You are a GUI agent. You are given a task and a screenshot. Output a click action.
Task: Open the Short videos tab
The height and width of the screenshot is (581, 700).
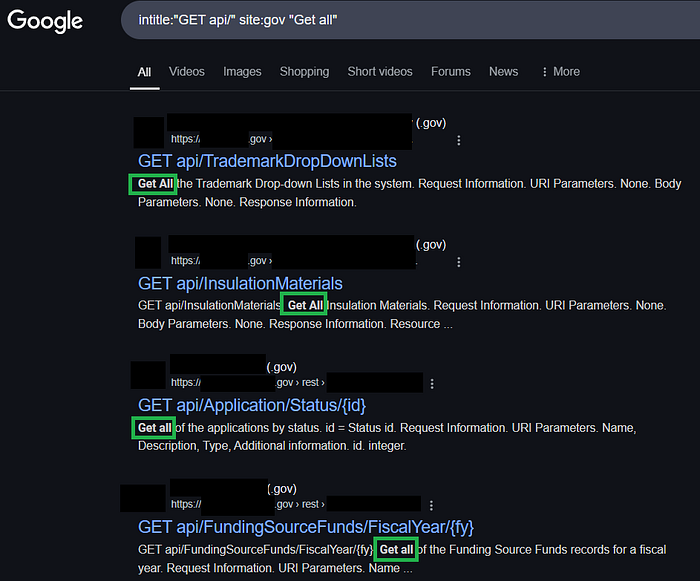tap(380, 71)
